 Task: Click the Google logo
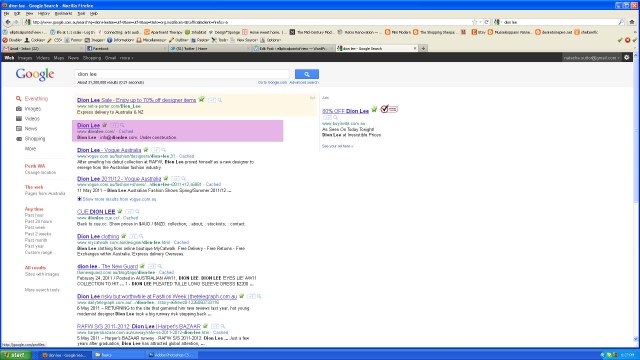tap(35, 74)
